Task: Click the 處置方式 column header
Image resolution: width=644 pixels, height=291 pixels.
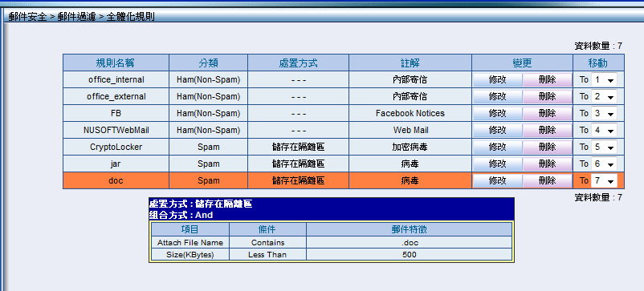Action: 298,63
